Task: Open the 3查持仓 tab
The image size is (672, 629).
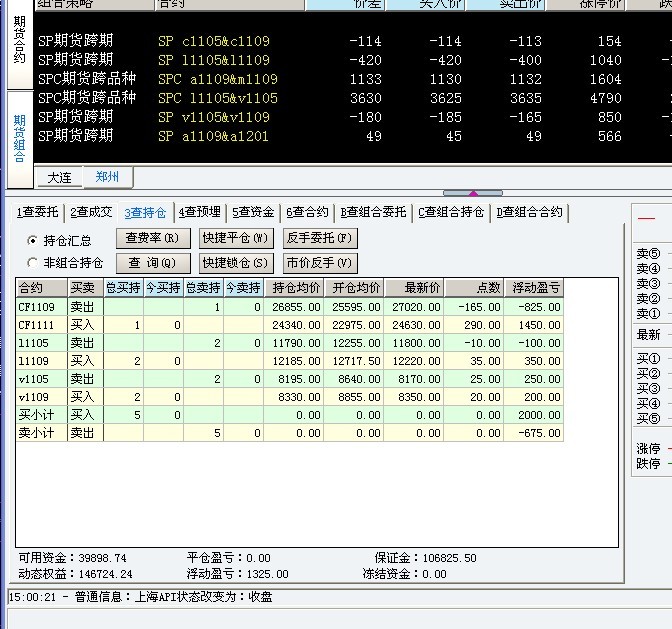Action: click(x=145, y=213)
